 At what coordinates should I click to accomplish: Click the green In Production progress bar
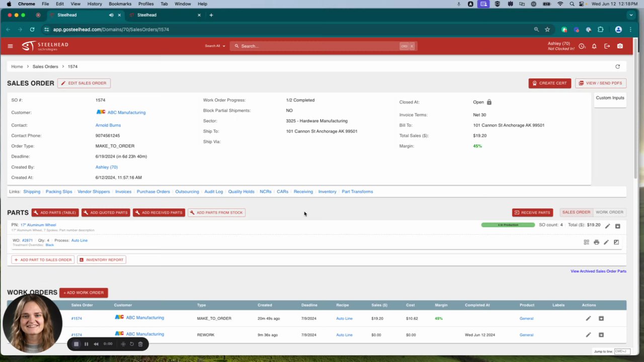tap(508, 225)
